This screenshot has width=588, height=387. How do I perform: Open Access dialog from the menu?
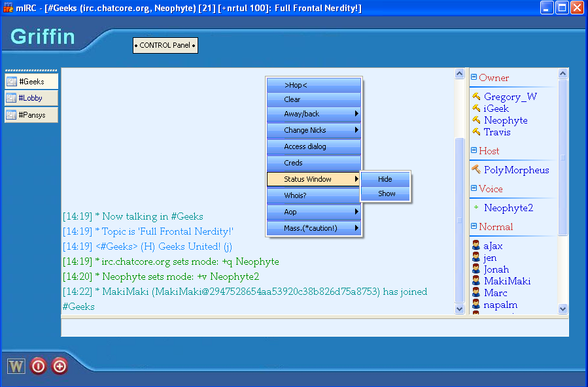[x=314, y=146]
